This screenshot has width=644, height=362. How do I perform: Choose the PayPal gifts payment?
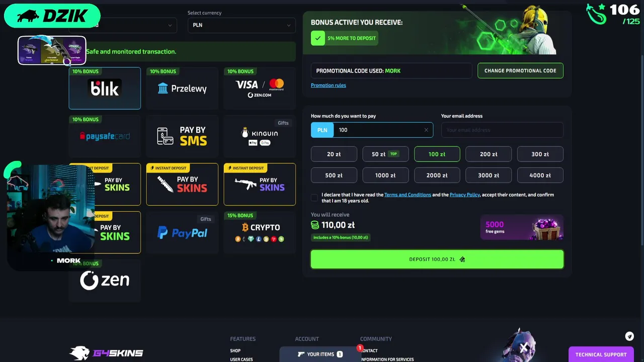(182, 232)
